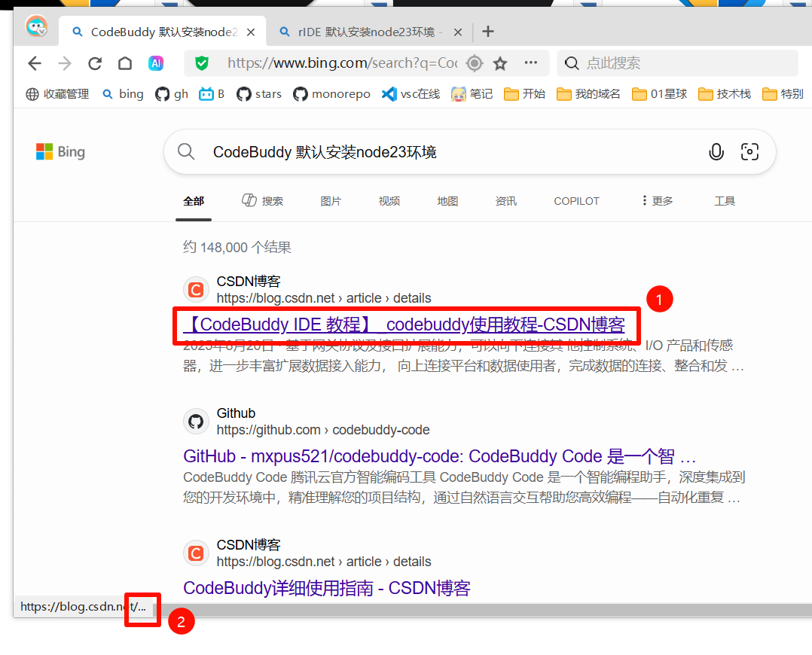The width and height of the screenshot is (812, 655).
Task: Open 收藏管理 bookmark manager
Action: 57,93
